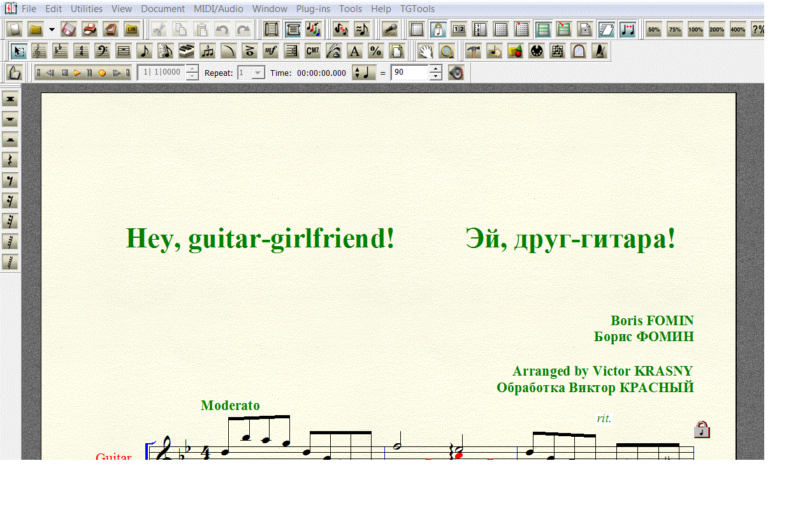812x521 pixels.
Task: Select the Key Signature tool
Action: tap(61, 51)
